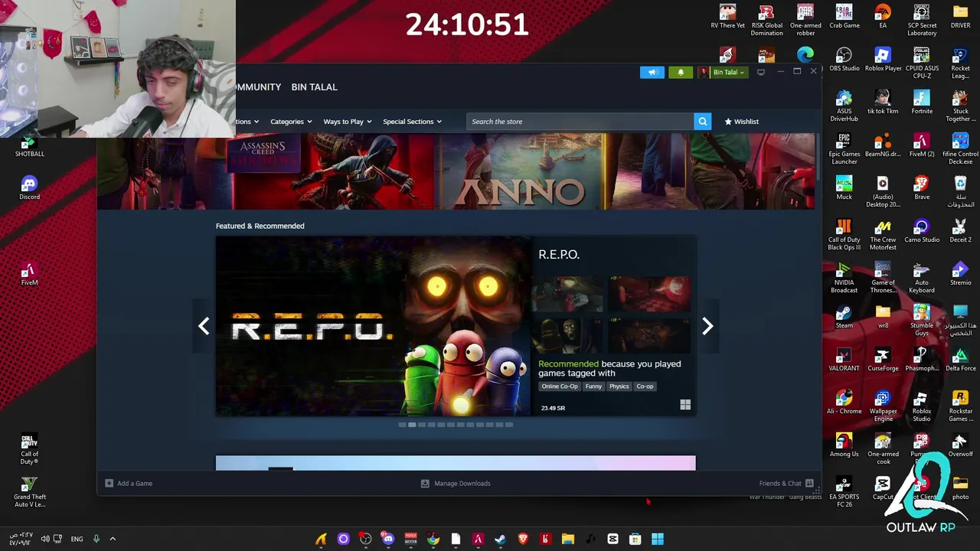Screen dimensions: 980x551
Task: Click the Steam announcements megaphone icon
Action: pos(652,72)
